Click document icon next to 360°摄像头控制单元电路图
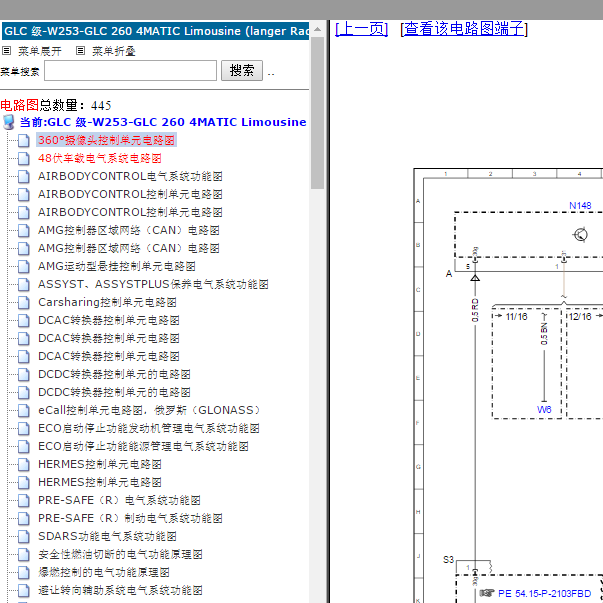The image size is (603, 603). coord(24,140)
